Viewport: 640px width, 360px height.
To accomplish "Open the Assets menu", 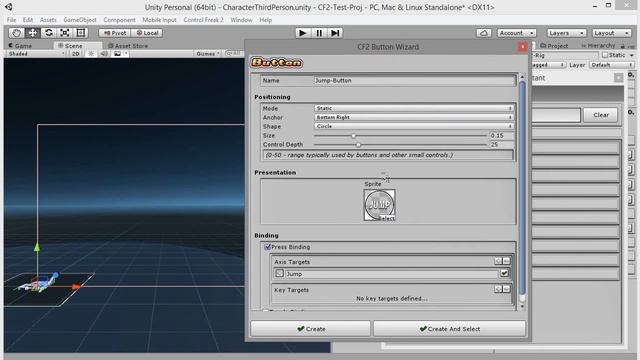I will [x=48, y=20].
